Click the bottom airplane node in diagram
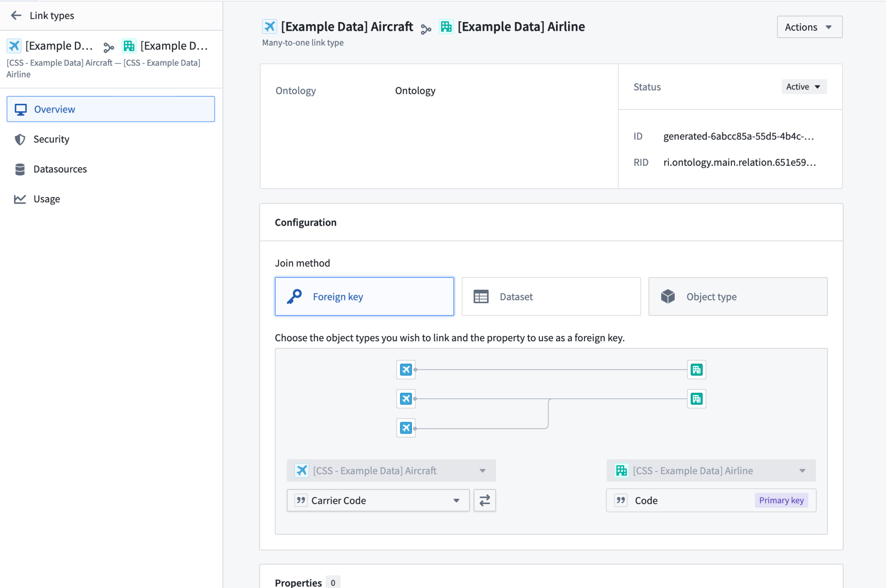886x588 pixels. click(406, 428)
